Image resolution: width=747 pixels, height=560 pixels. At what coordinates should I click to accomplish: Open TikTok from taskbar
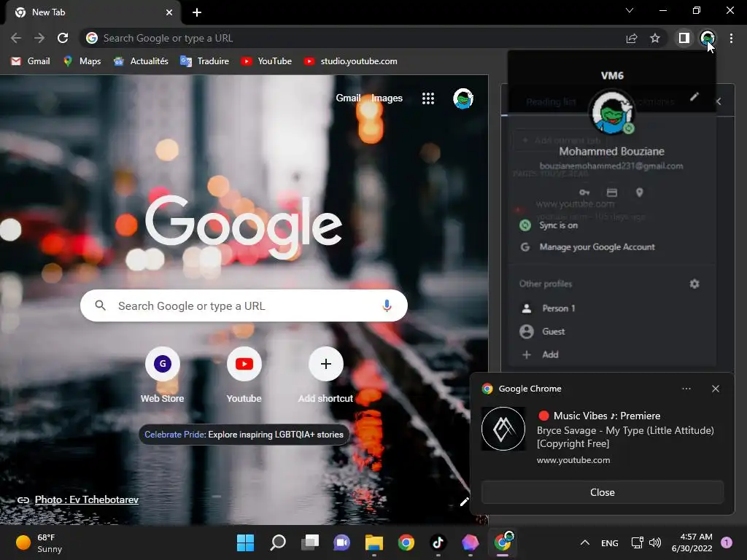point(438,542)
